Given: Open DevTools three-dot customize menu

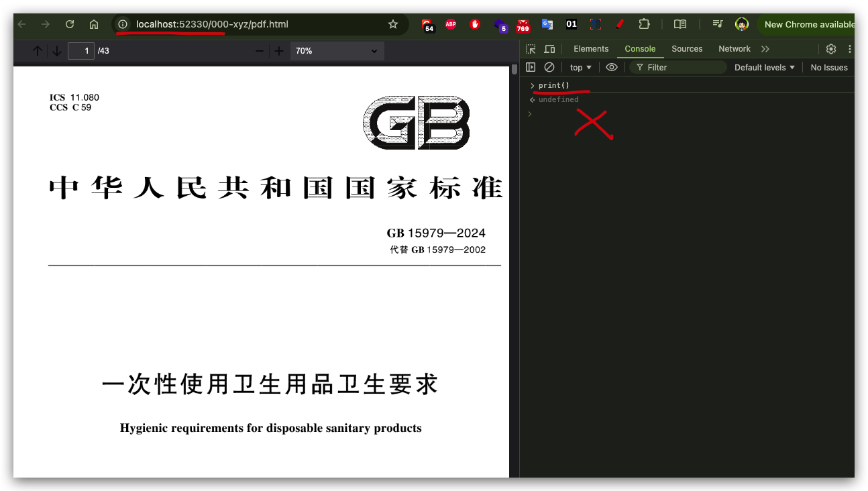Looking at the screenshot, I should (850, 49).
